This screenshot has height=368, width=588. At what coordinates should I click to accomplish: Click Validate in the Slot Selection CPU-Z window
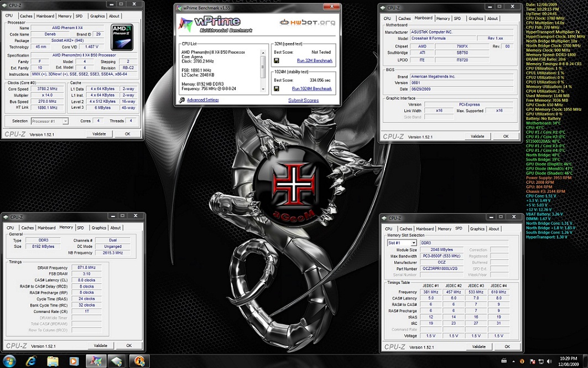click(479, 346)
